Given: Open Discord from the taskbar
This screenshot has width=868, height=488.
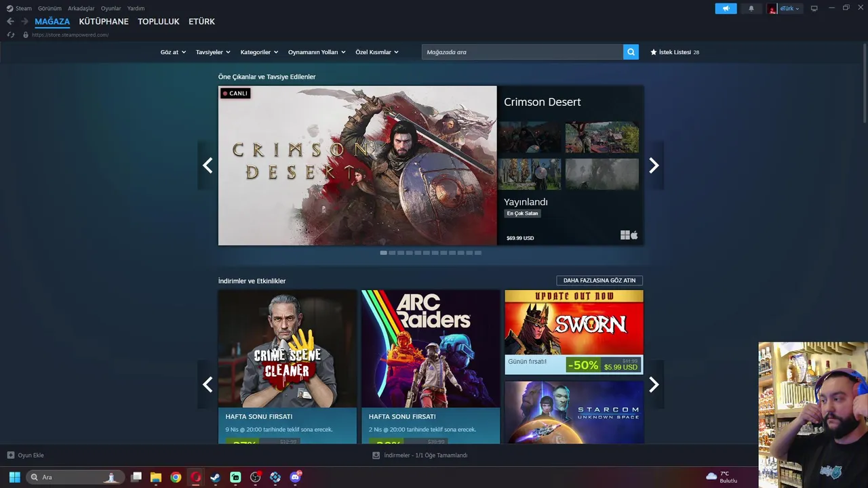Looking at the screenshot, I should (295, 477).
